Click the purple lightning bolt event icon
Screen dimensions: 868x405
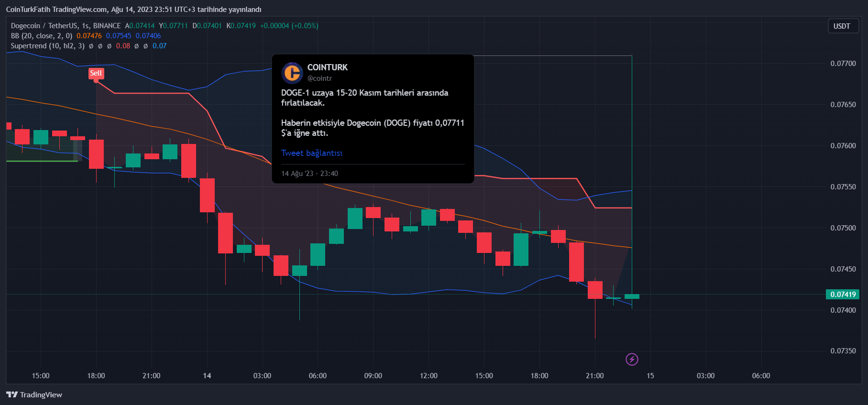[x=632, y=359]
